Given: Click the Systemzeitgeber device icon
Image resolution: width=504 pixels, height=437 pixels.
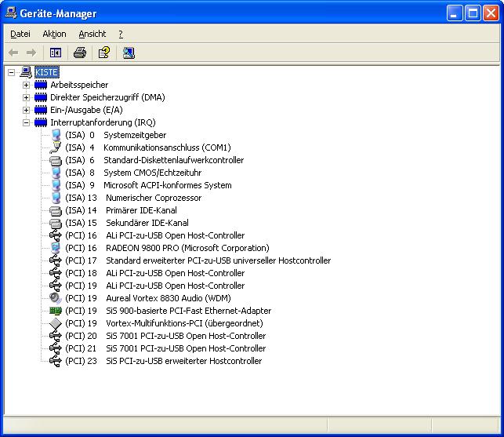Looking at the screenshot, I should click(56, 135).
